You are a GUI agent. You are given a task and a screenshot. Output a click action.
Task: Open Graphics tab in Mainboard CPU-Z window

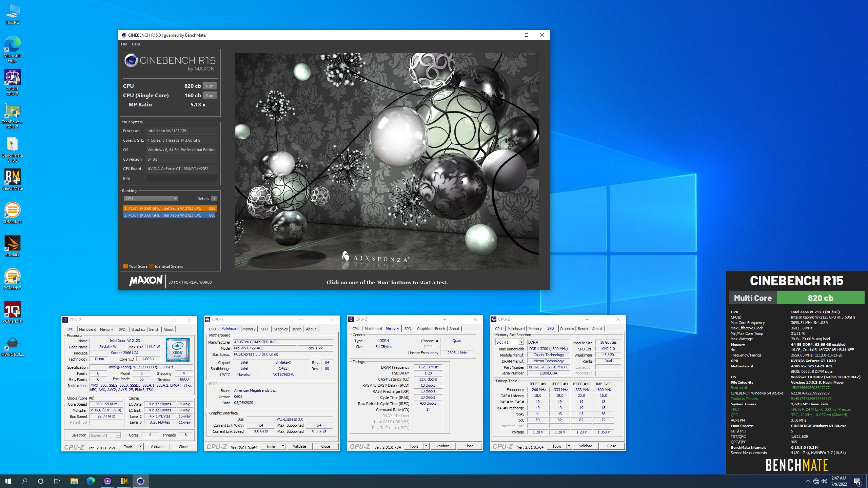[280, 329]
